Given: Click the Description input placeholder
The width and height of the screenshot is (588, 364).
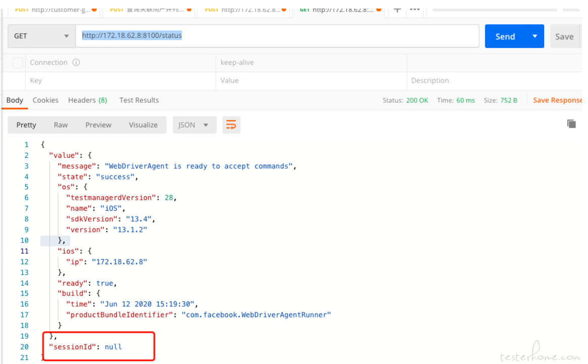Looking at the screenshot, I should click(430, 81).
